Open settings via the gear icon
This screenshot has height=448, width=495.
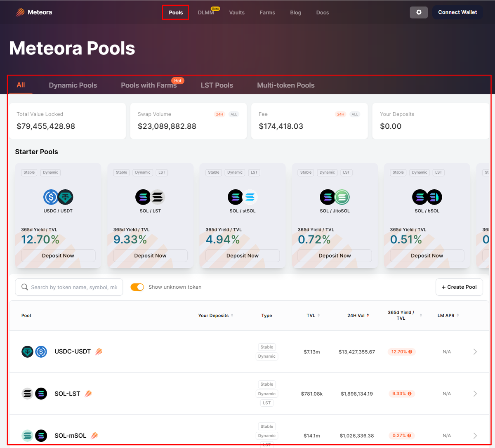click(419, 12)
